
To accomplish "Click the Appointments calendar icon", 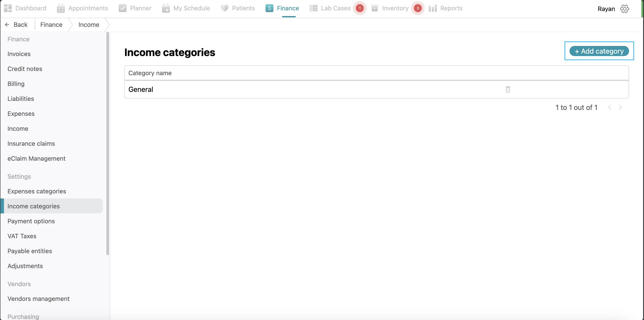I will coord(61,8).
